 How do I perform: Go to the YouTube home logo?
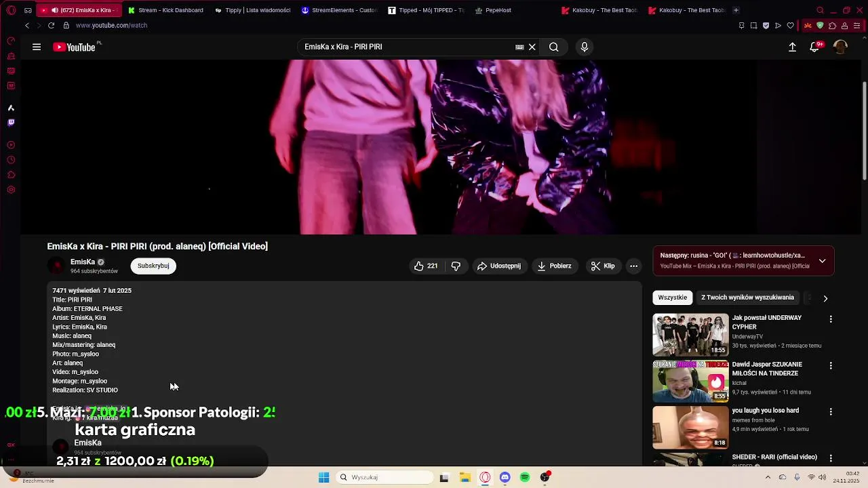74,47
